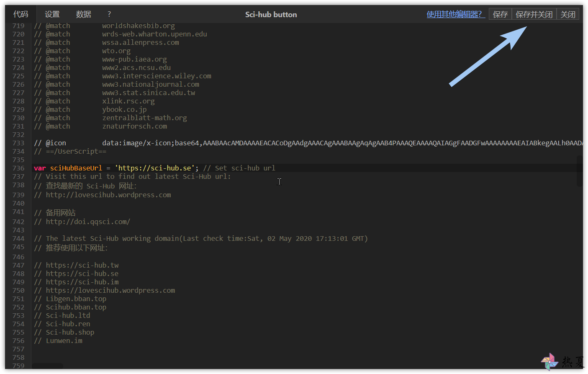Click the var keyword on line 736
The image size is (588, 374).
click(x=40, y=168)
